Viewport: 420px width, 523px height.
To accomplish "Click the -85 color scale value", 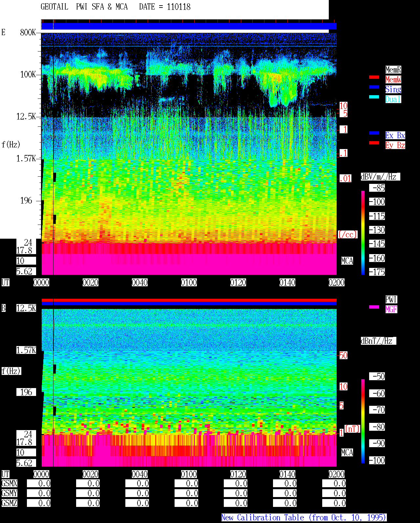I will click(x=377, y=188).
